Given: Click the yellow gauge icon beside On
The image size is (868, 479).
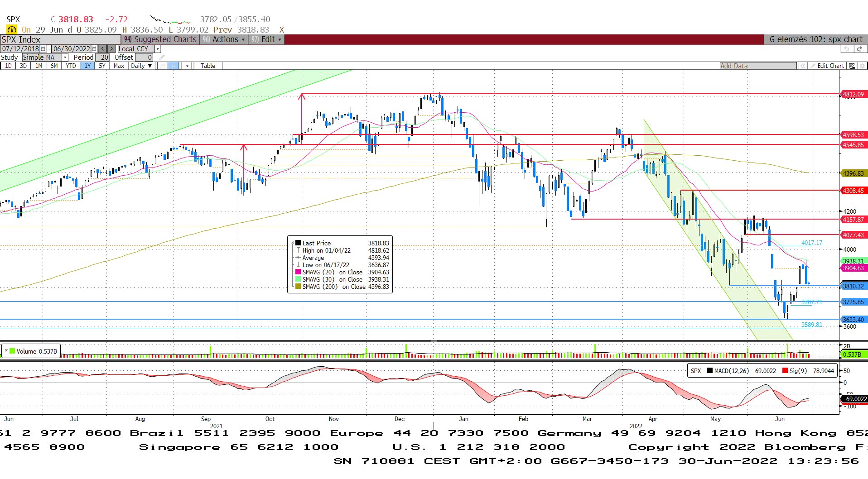Looking at the screenshot, I should (11, 29).
